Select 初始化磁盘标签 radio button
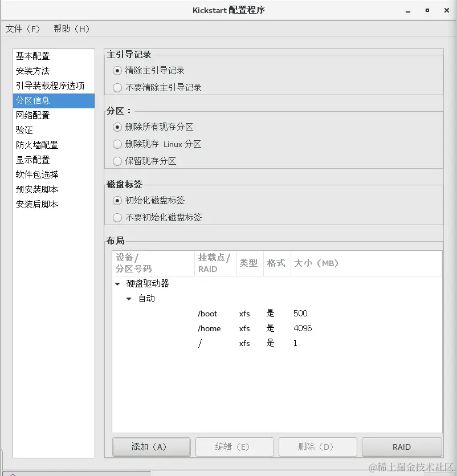The width and height of the screenshot is (457, 476). (117, 201)
